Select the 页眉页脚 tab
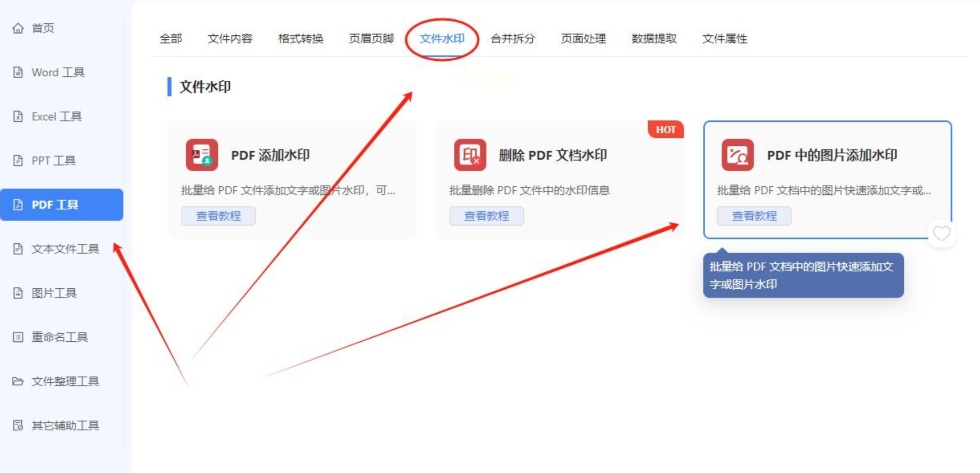Viewport: 980px width, 473px height. point(371,39)
